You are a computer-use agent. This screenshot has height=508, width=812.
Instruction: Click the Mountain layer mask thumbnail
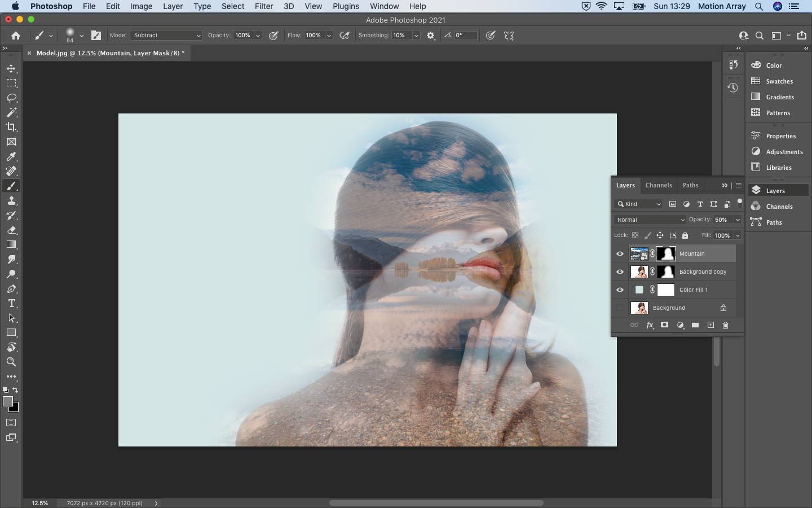pos(667,254)
